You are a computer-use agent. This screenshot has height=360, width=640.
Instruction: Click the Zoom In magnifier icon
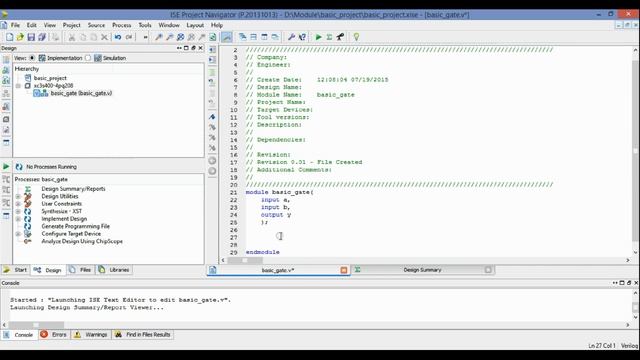(x=158, y=37)
